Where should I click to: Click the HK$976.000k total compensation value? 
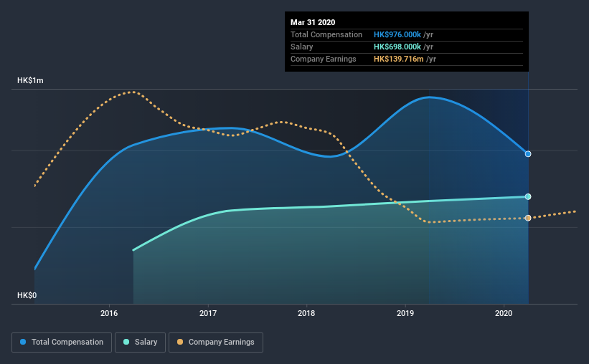pos(397,34)
